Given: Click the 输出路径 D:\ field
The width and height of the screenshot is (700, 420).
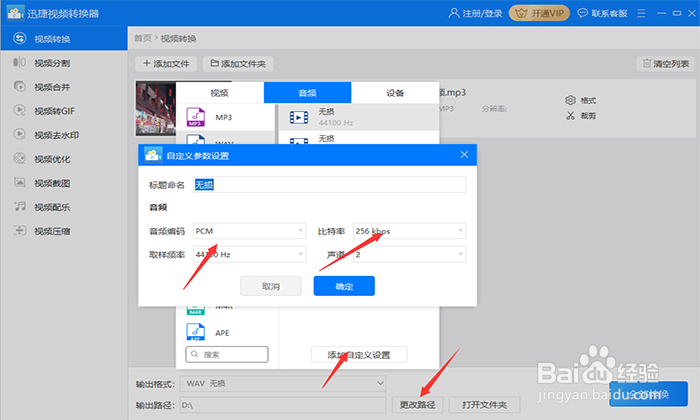Looking at the screenshot, I should point(283,405).
